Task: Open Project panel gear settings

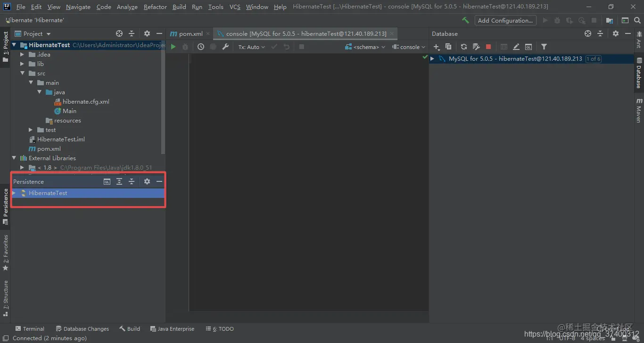Action: (147, 33)
